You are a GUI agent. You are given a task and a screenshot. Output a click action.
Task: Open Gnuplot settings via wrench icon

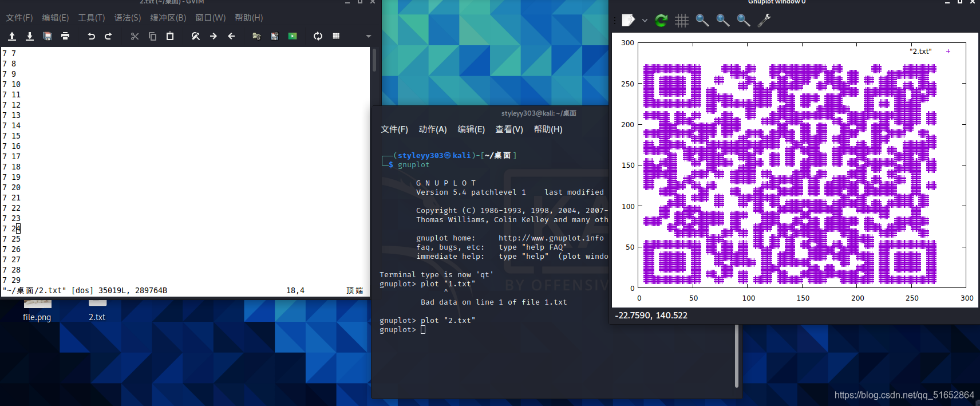[x=764, y=21]
